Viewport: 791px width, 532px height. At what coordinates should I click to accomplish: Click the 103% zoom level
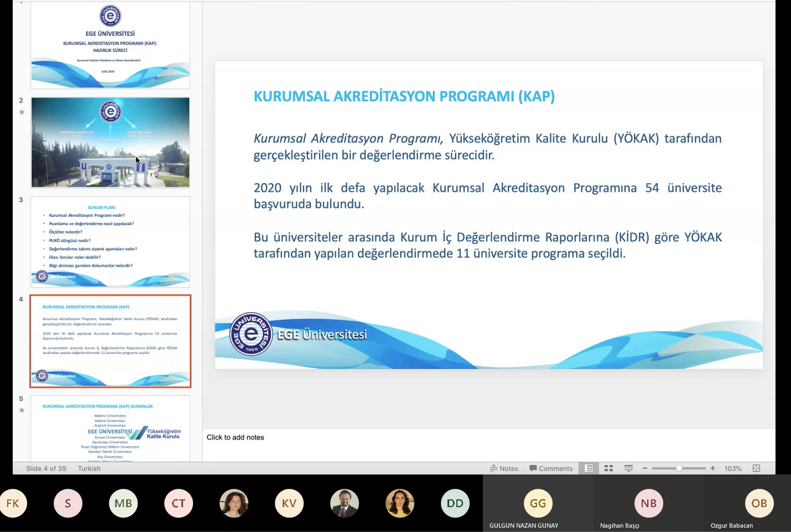733,468
